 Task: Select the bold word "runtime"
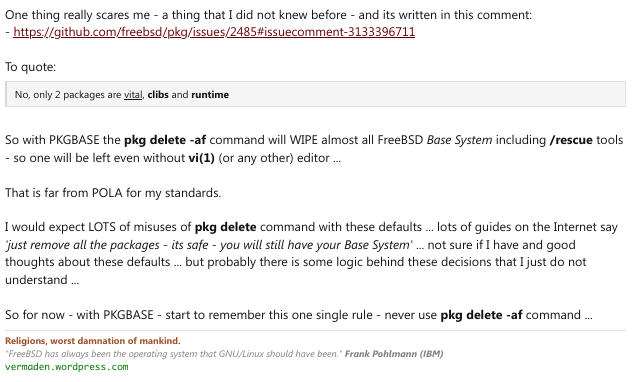210,95
